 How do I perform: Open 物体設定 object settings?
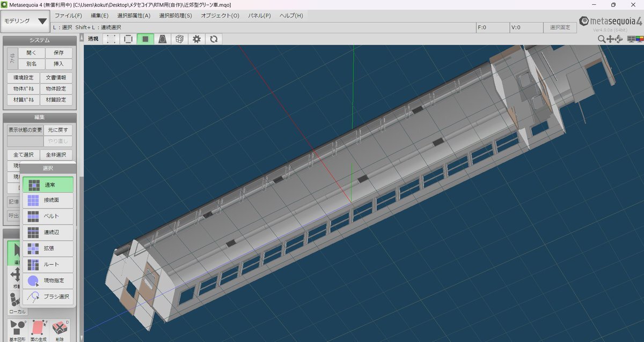point(56,89)
